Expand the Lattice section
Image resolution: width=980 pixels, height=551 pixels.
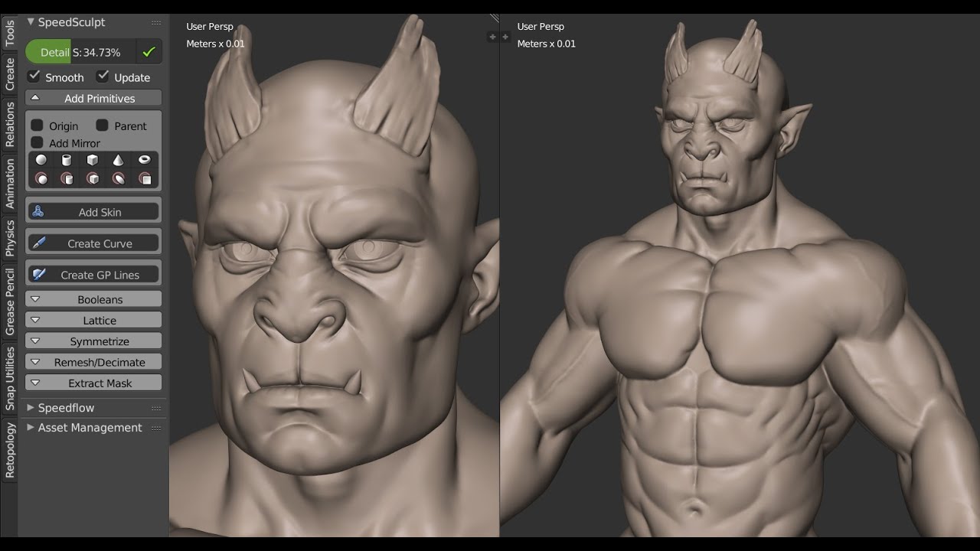pyautogui.click(x=93, y=320)
